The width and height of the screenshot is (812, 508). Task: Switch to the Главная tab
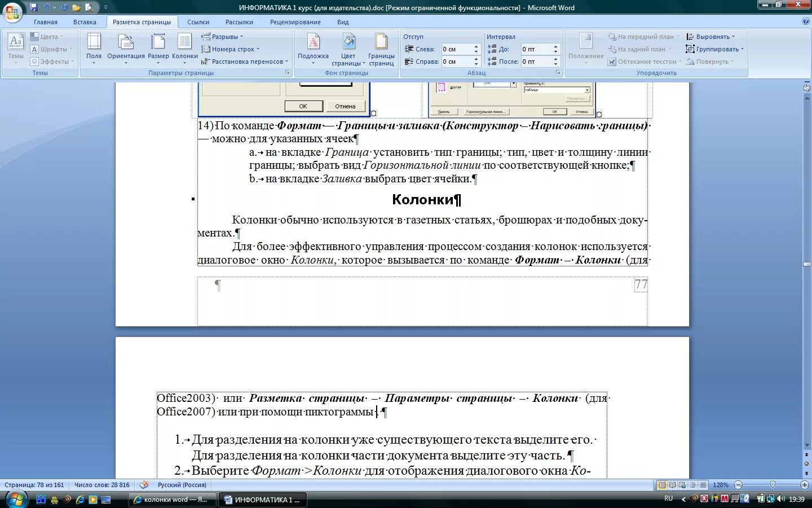tap(46, 22)
